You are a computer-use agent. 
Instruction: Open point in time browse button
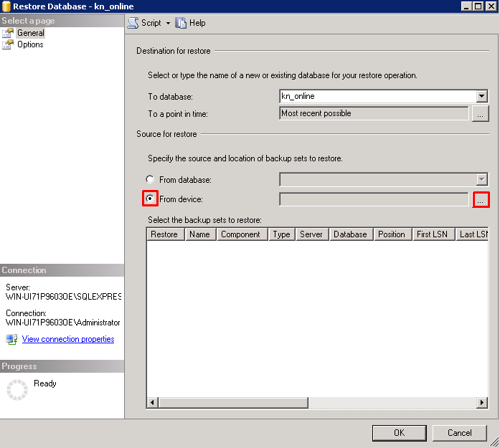pos(480,113)
